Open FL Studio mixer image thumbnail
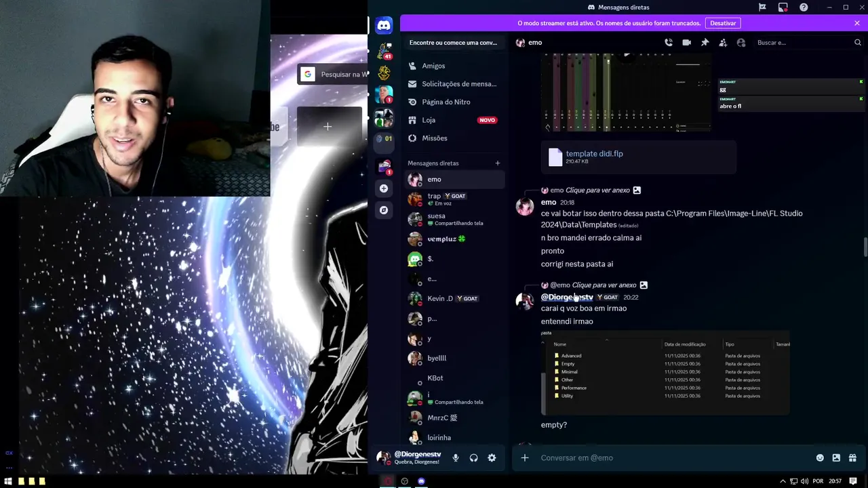 tap(626, 91)
